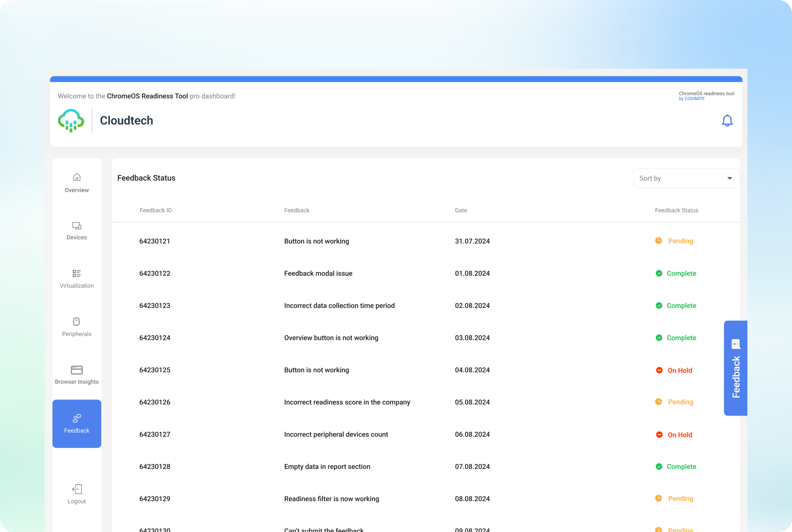Click the notification bell icon
The height and width of the screenshot is (532, 792).
[x=727, y=120]
